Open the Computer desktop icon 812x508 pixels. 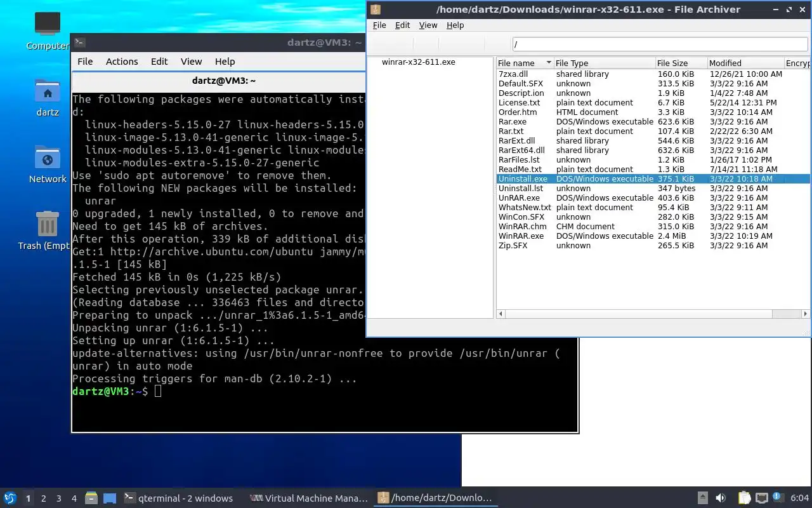click(47, 30)
